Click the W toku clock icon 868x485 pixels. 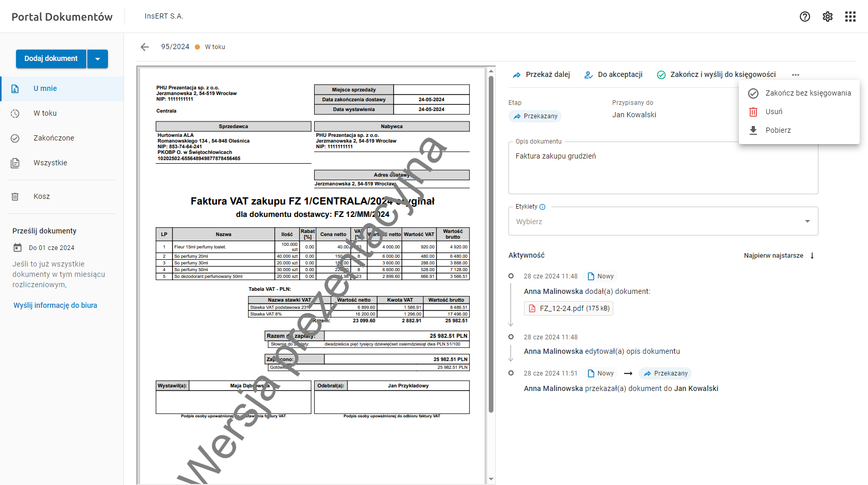(15, 114)
